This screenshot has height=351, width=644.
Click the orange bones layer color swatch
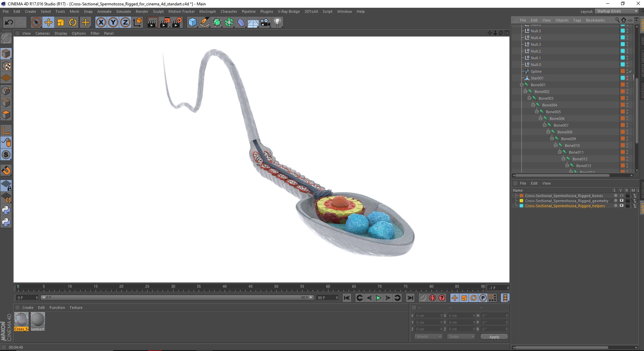521,196
